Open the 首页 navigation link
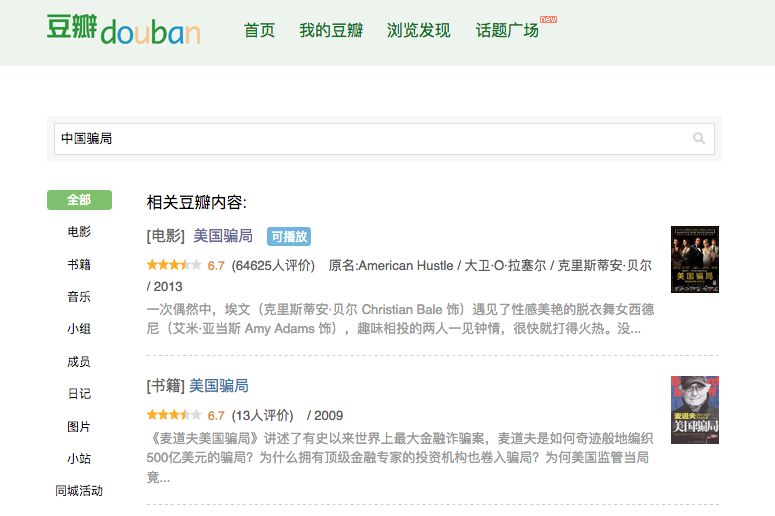 click(259, 30)
